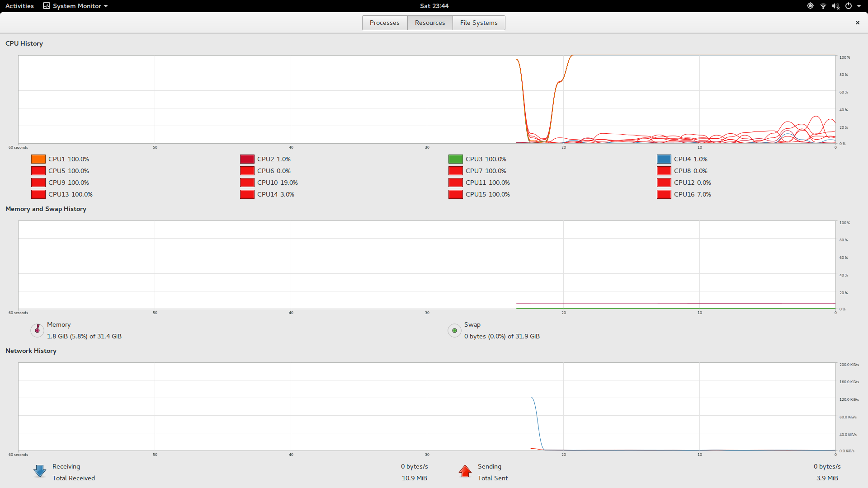Expand the clock calendar by clicking Sat 23:44

point(434,6)
